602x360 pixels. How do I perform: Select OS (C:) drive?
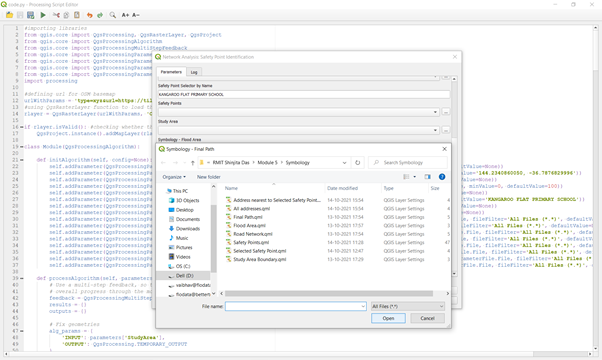tap(183, 266)
